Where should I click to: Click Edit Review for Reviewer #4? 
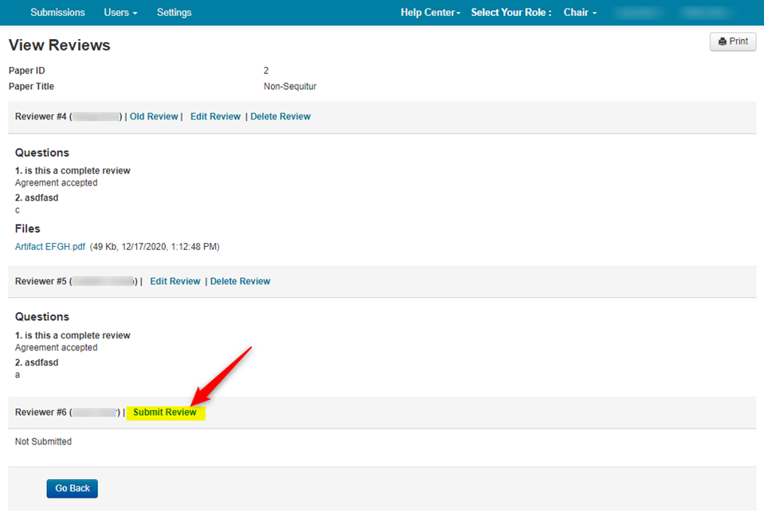(x=215, y=116)
